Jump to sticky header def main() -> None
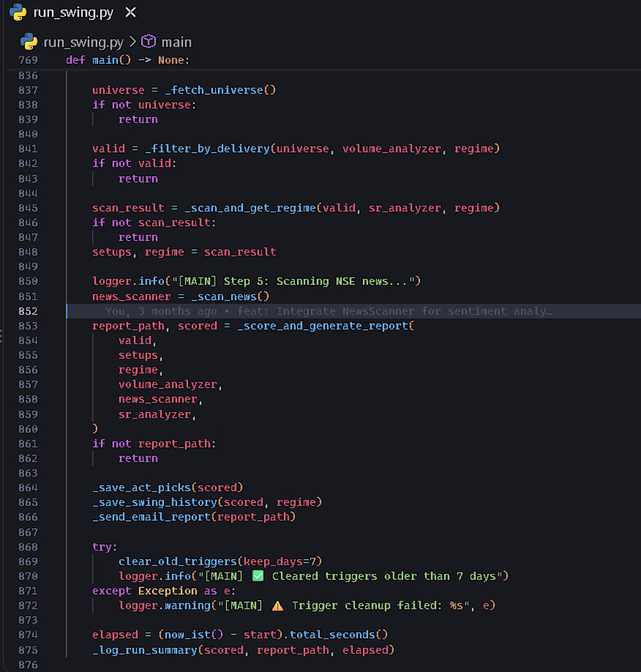This screenshot has width=641, height=672. coord(128,60)
